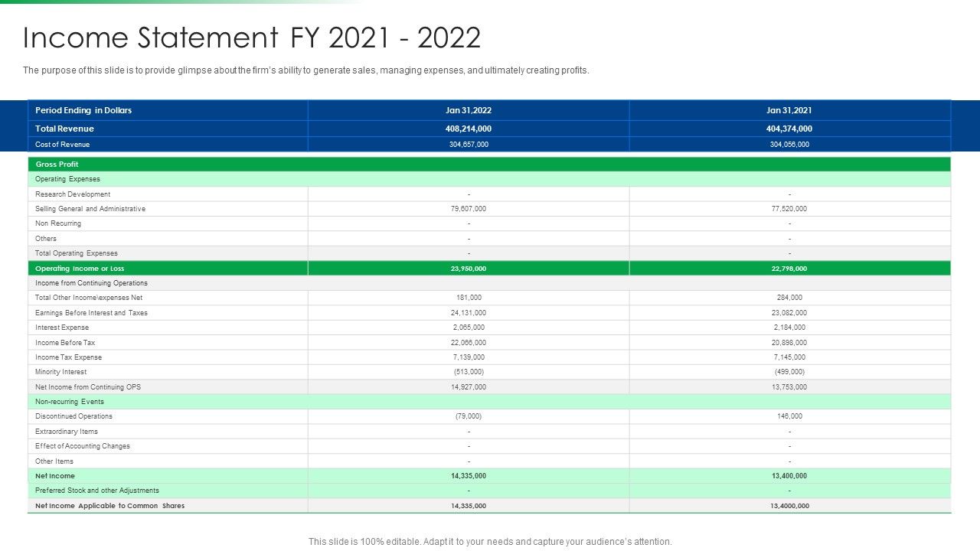Click the value 14,927,000
The image size is (980, 551).
click(469, 387)
